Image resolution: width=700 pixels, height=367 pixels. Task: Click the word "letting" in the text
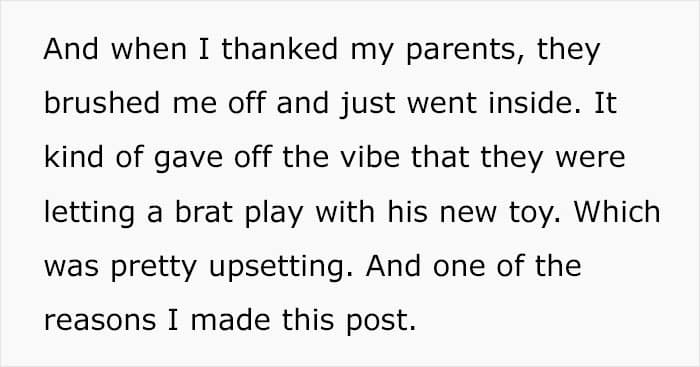click(89, 214)
